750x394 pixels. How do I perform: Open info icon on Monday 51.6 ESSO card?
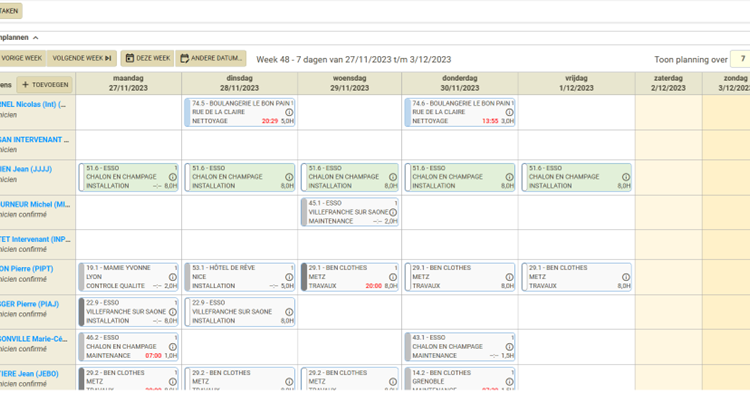(x=173, y=177)
